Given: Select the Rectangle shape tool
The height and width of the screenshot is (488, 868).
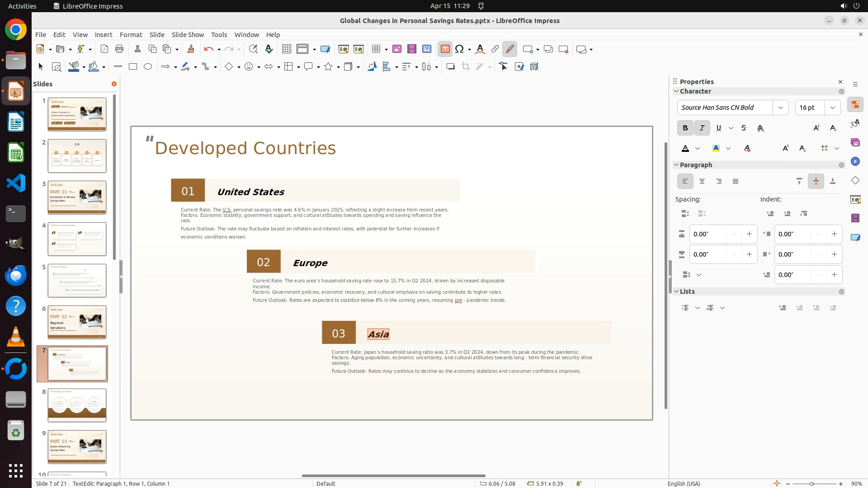Looking at the screenshot, I should click(133, 67).
